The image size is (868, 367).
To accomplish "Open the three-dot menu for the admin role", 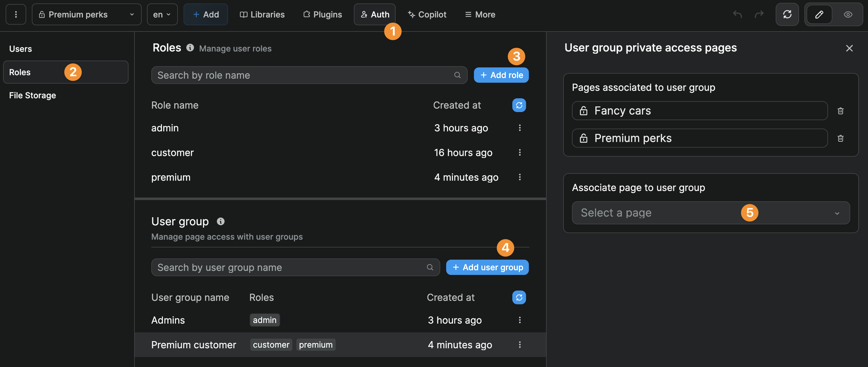I will [520, 128].
